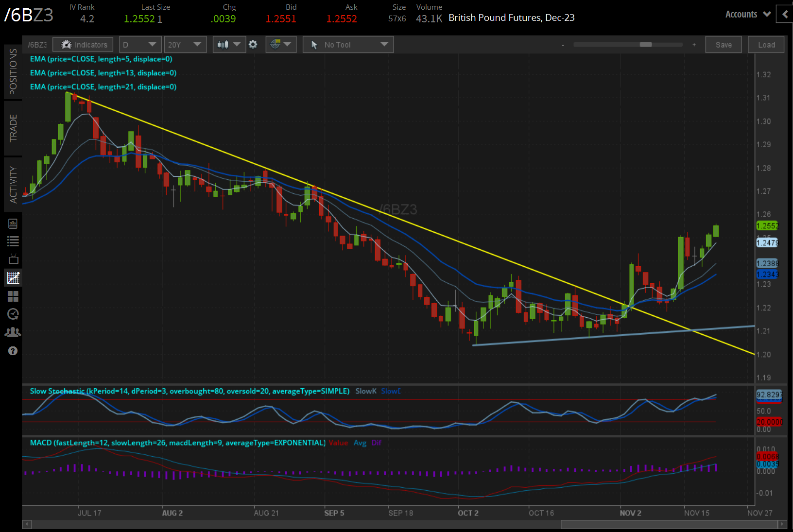The height and width of the screenshot is (532, 793).
Task: Open the watchlist lines icon in sidebar
Action: click(x=13, y=241)
